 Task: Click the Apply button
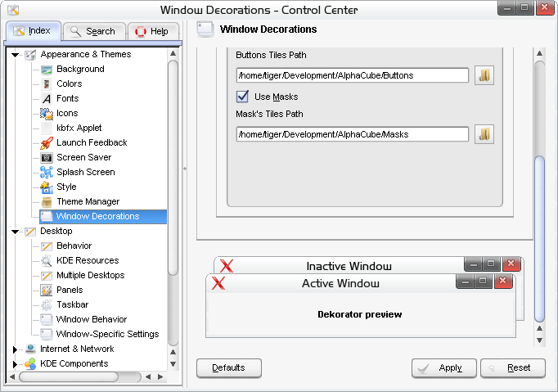(443, 367)
